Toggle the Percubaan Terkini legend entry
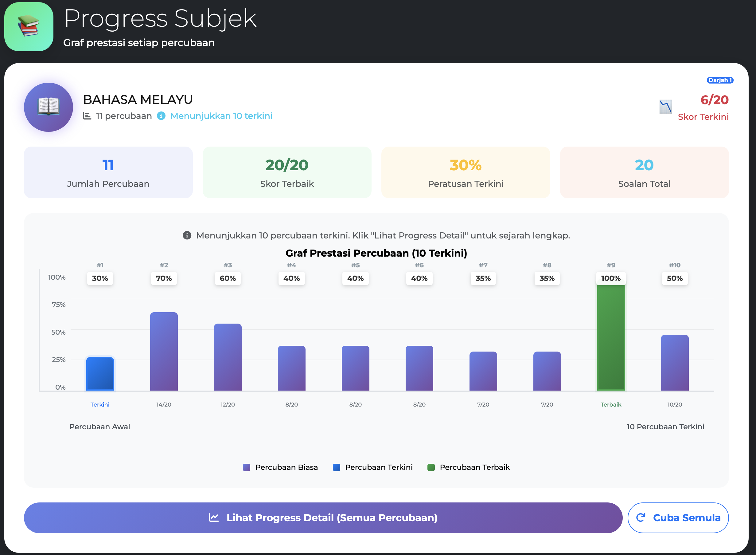756x555 pixels. (x=373, y=467)
